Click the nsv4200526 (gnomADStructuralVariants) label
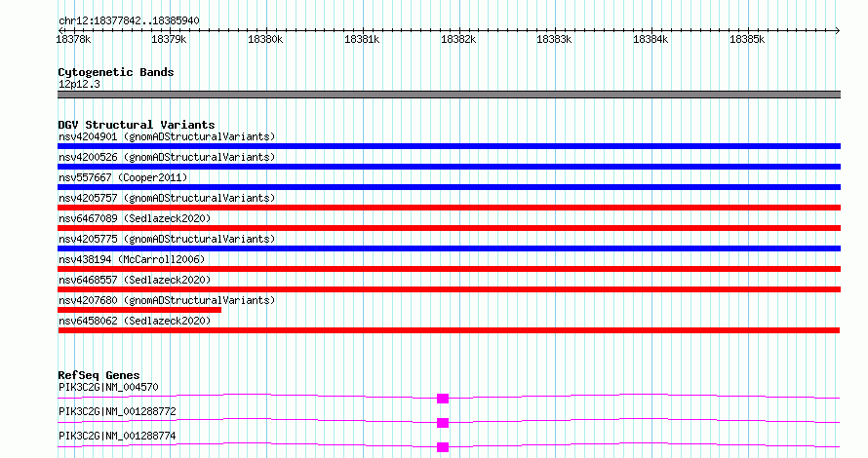The width and height of the screenshot is (868, 458). pos(167,157)
